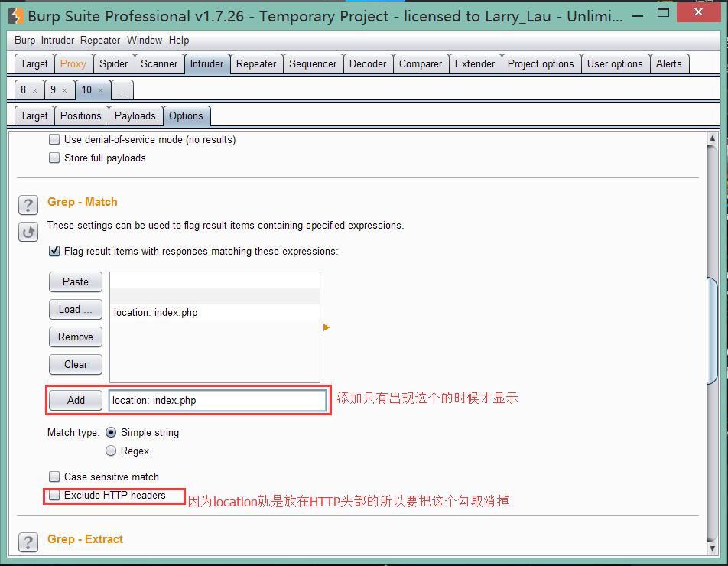Screen dimensions: 728x566
Task: Click the Burp Suite logo icon in title bar
Action: pos(16,16)
